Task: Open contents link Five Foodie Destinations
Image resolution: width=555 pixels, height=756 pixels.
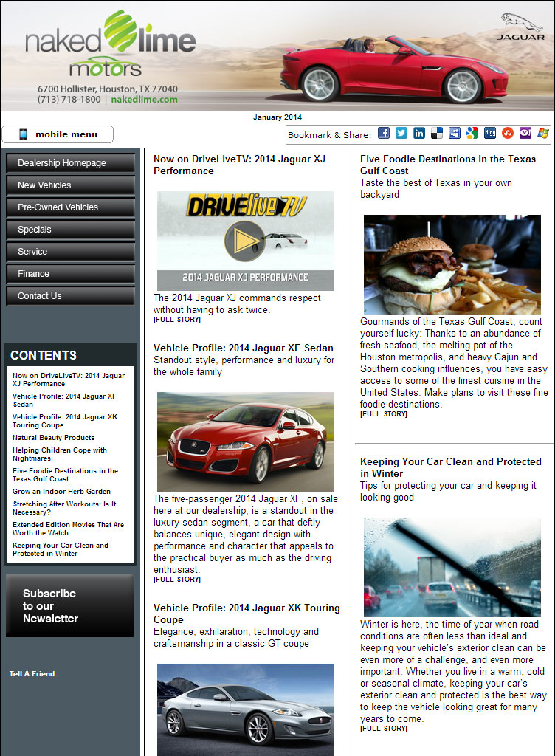Action: click(x=65, y=475)
